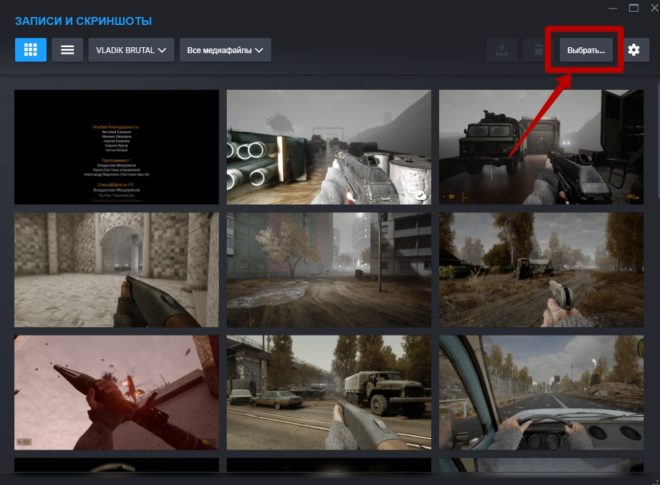Open the car interior driving screenshot
660x485 pixels.
[541, 392]
